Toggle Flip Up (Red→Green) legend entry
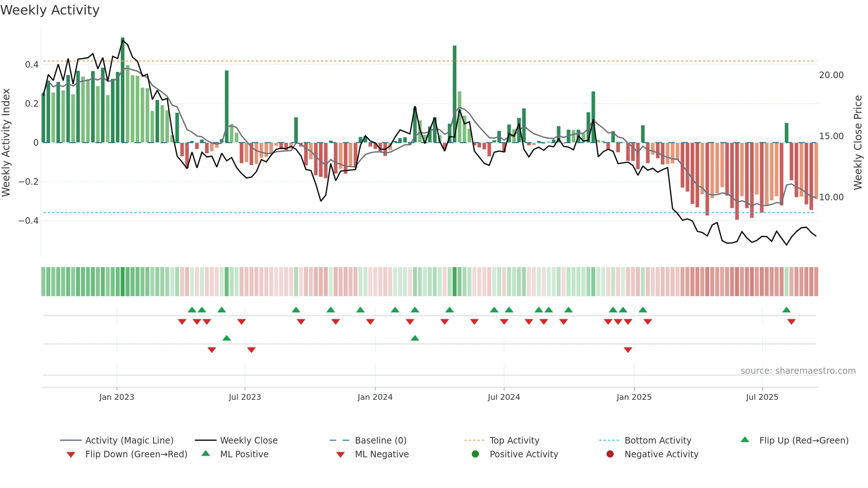The width and height of the screenshot is (868, 488). 795,440
